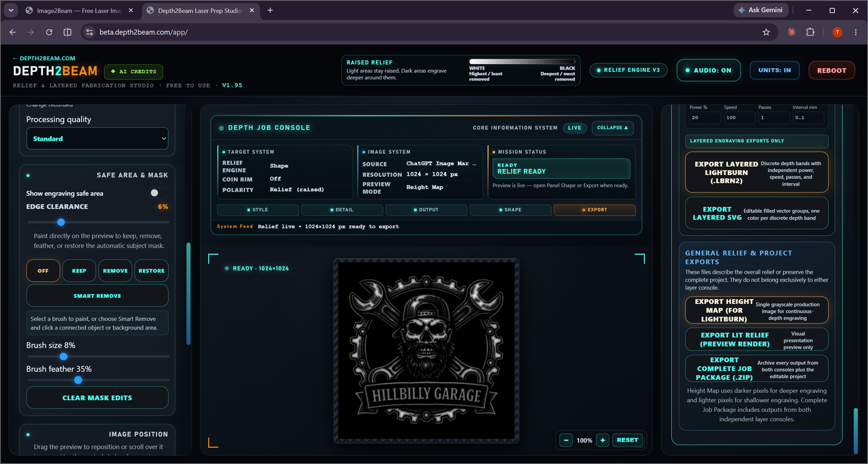Click SMART REMOVE button

97,296
